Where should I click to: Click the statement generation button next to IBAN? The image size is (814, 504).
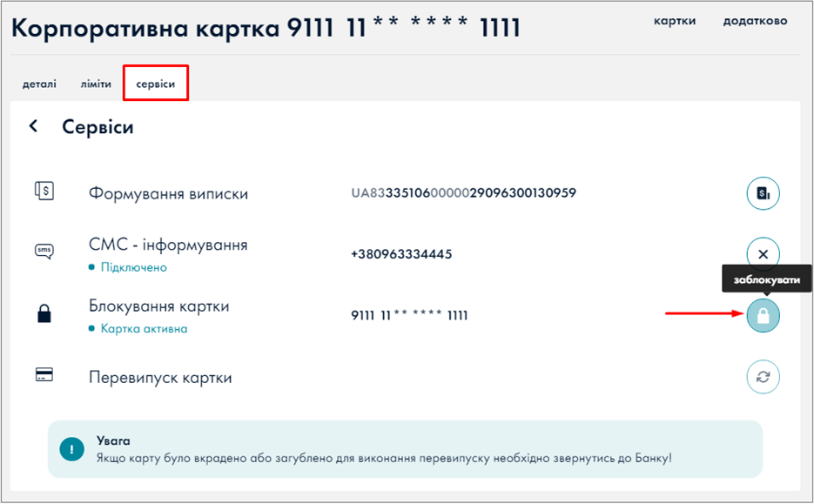tap(763, 193)
